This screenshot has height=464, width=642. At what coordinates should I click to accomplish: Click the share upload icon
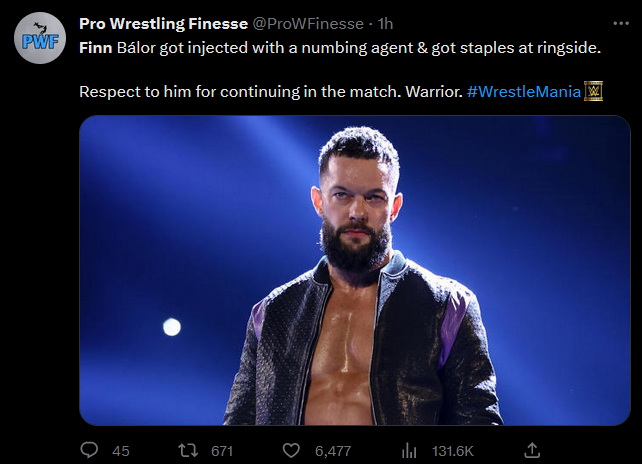point(532,450)
